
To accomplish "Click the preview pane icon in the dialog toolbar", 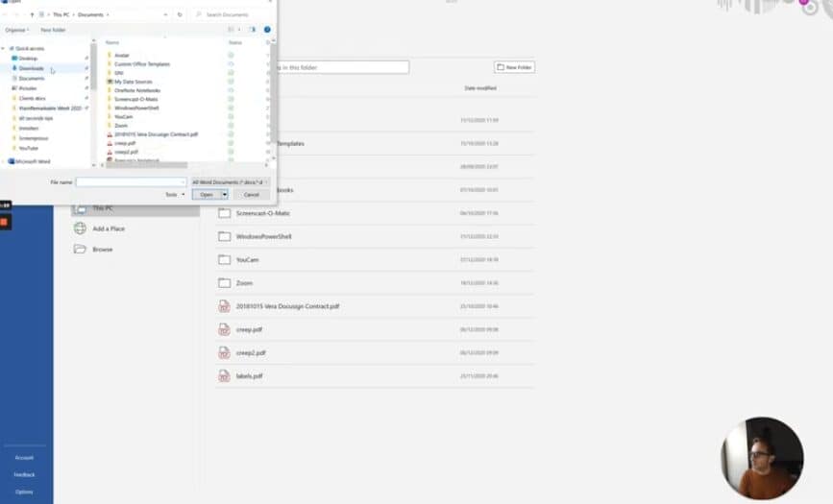I will click(x=253, y=30).
